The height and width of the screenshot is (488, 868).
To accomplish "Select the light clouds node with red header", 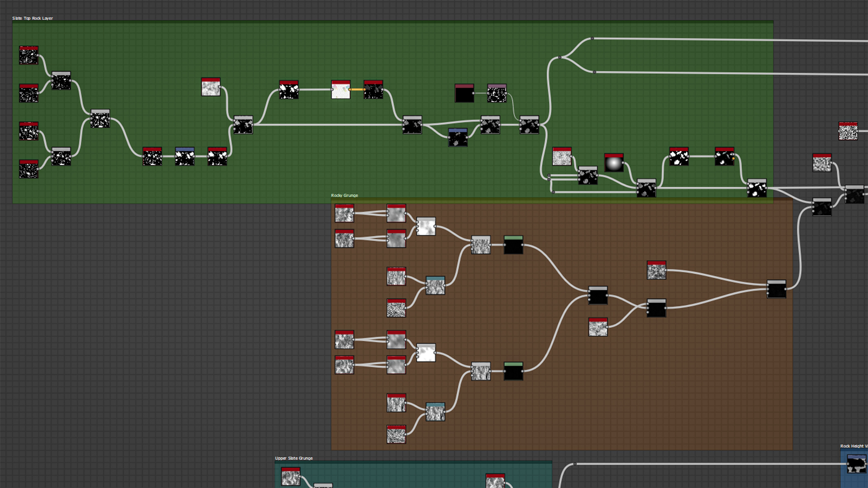I will [211, 87].
